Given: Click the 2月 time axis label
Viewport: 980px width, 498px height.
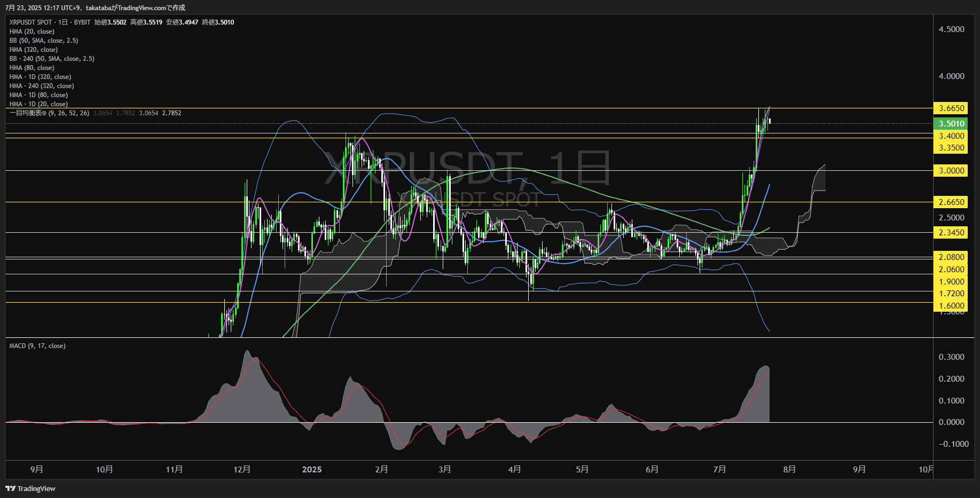Looking at the screenshot, I should point(381,470).
